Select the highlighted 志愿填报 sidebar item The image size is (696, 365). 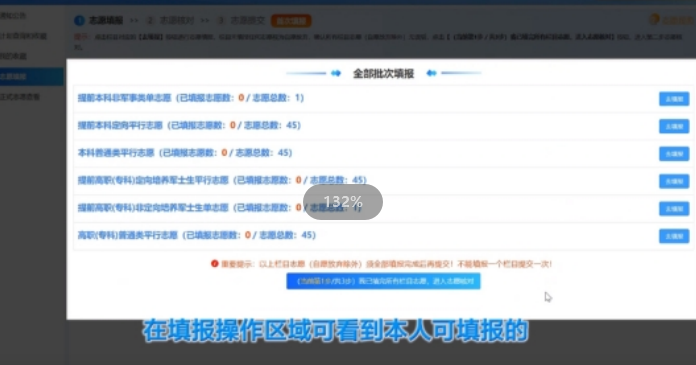tap(32, 76)
